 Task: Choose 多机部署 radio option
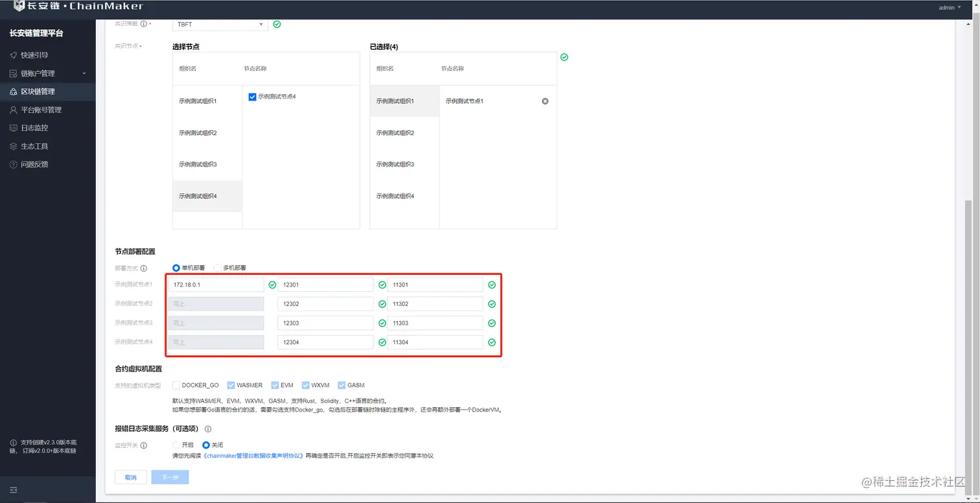click(218, 268)
